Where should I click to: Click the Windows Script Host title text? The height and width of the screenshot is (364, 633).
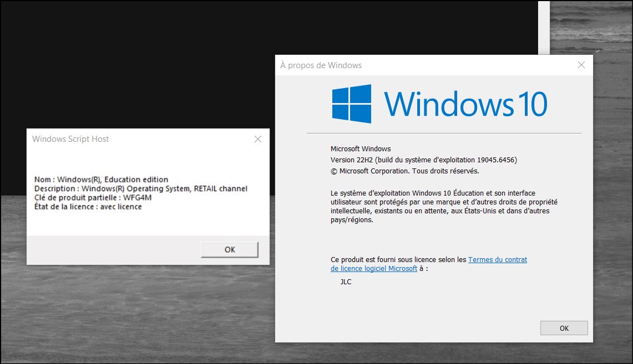(x=70, y=139)
